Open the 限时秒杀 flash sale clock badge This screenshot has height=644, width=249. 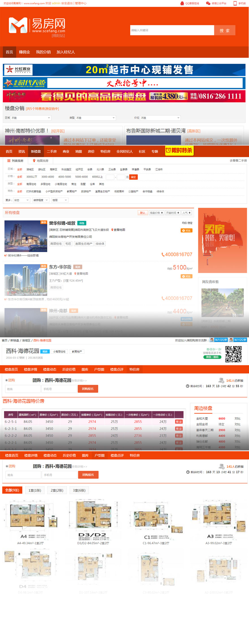pyautogui.click(x=179, y=151)
